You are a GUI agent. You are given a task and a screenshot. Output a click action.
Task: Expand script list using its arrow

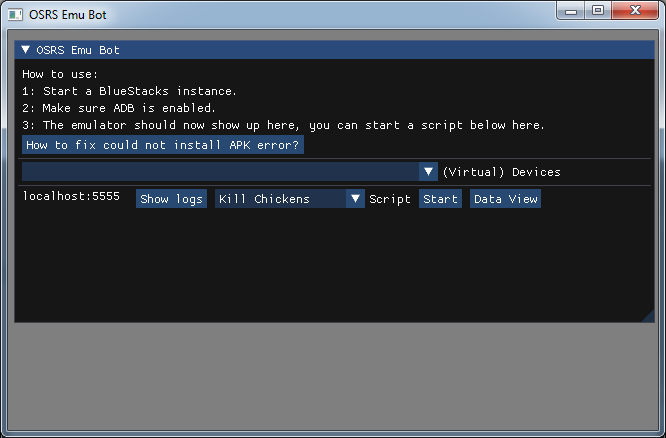click(x=356, y=199)
